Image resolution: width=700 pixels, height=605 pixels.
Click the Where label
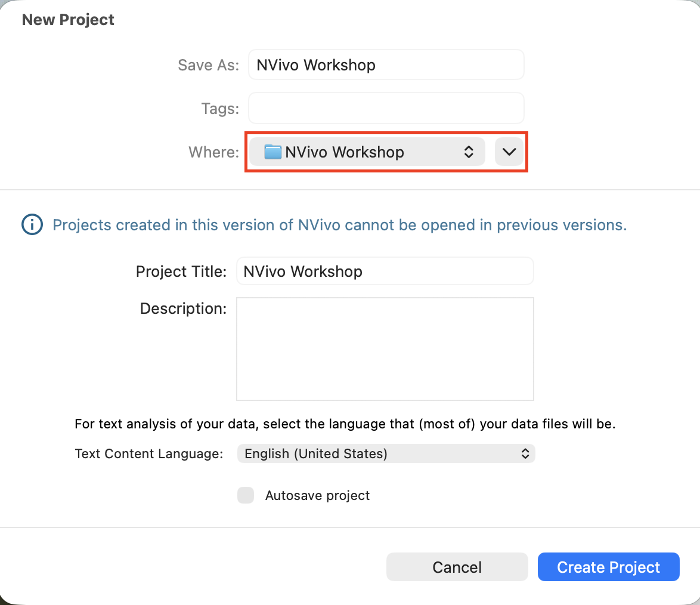coord(214,152)
